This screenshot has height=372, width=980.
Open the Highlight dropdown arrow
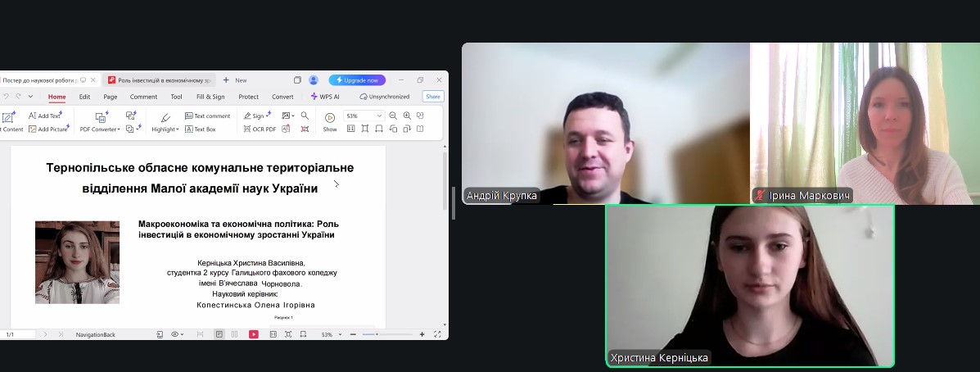click(x=178, y=129)
